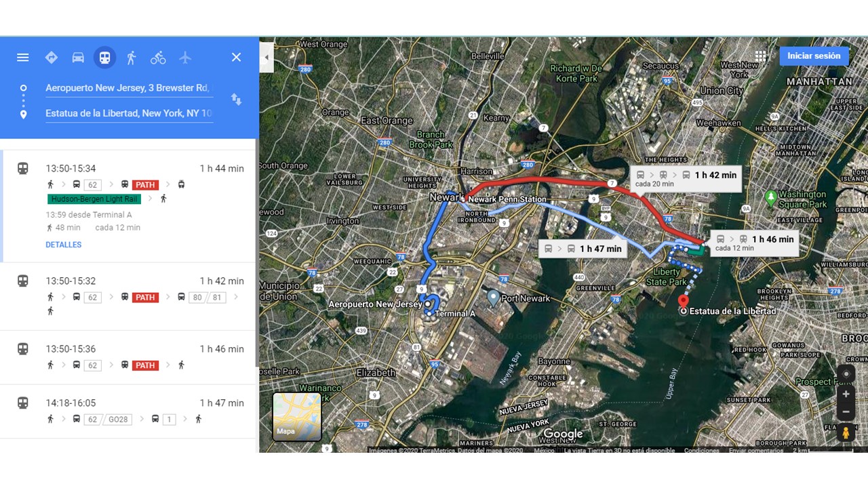This screenshot has width=868, height=488.
Task: Expand the 14:18-16:05 route option
Action: [x=129, y=411]
